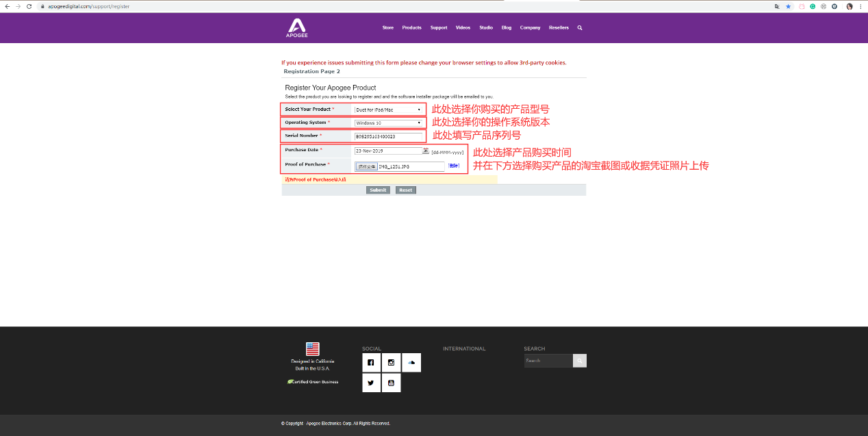Screen dimensions: 868x436
Task: Open the Videos menu
Action: coord(463,28)
